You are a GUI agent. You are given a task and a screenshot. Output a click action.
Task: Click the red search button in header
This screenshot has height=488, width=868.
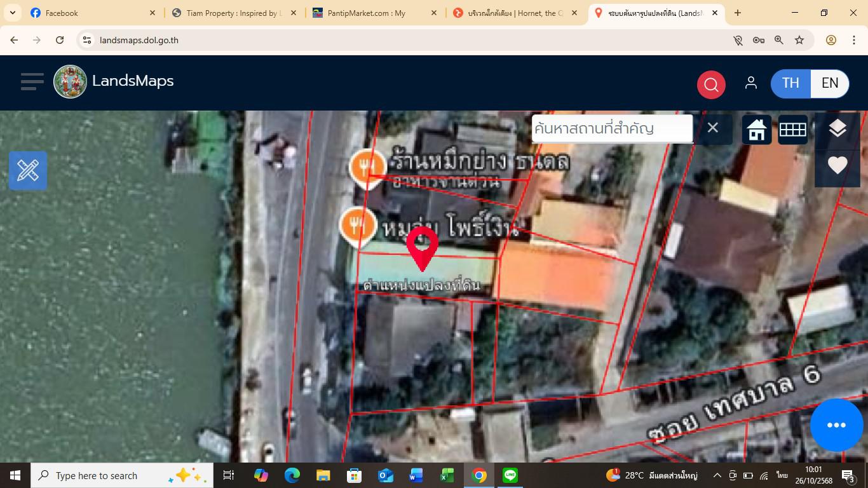(x=711, y=84)
